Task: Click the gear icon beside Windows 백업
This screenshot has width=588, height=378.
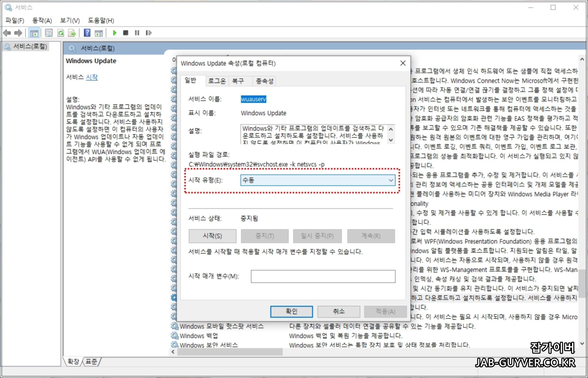Action: coord(174,336)
